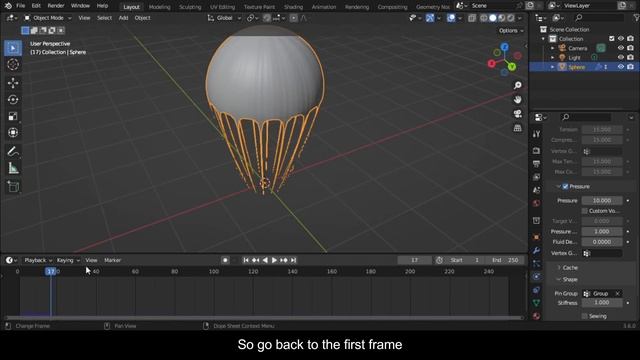Open the Tool properties tab icon
This screenshot has height=360, width=640.
click(536, 134)
